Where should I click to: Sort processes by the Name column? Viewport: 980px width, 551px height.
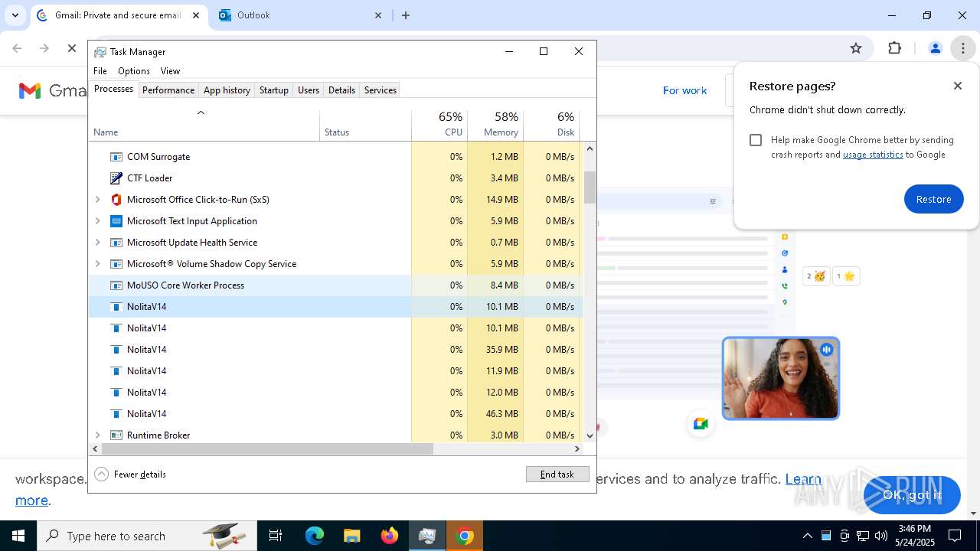(204, 125)
